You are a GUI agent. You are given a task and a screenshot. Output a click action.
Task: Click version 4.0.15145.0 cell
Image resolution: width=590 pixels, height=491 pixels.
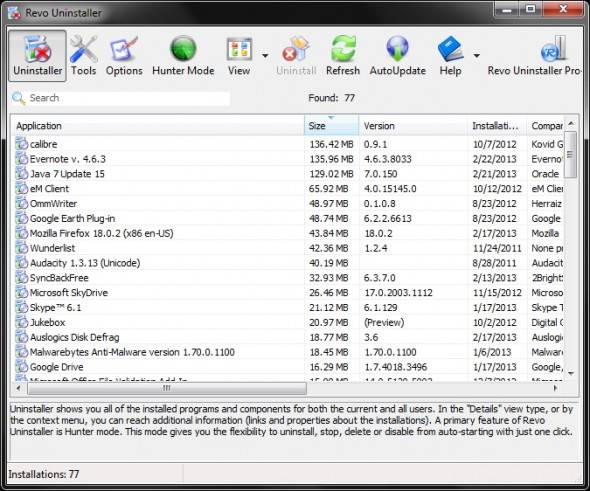coord(390,188)
